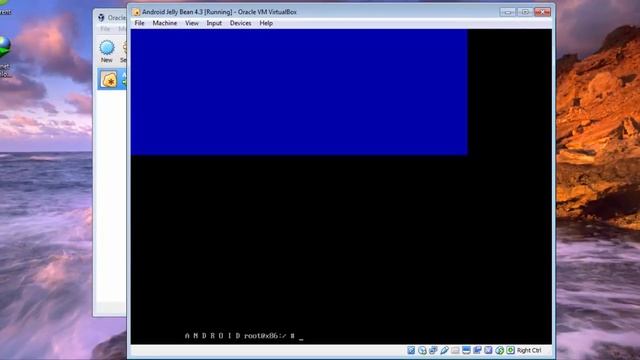Screen dimensions: 640x360
Task: Open the View menu
Action: [x=191, y=23]
